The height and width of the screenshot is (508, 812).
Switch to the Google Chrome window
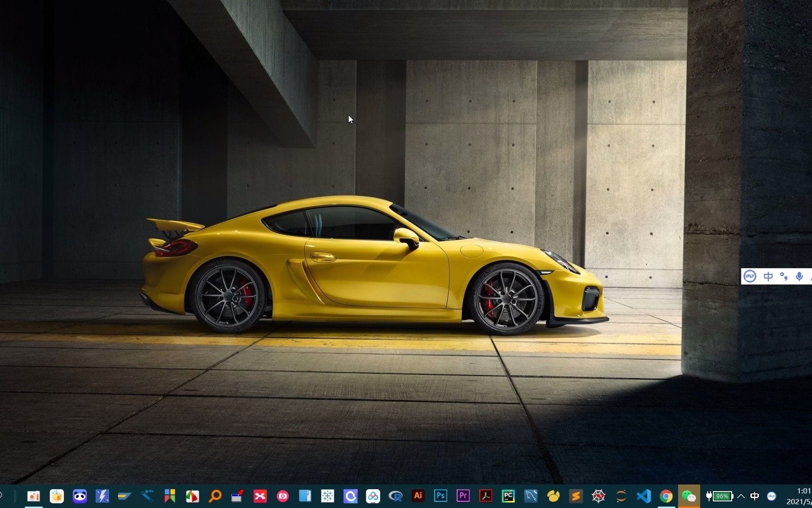[x=666, y=496]
